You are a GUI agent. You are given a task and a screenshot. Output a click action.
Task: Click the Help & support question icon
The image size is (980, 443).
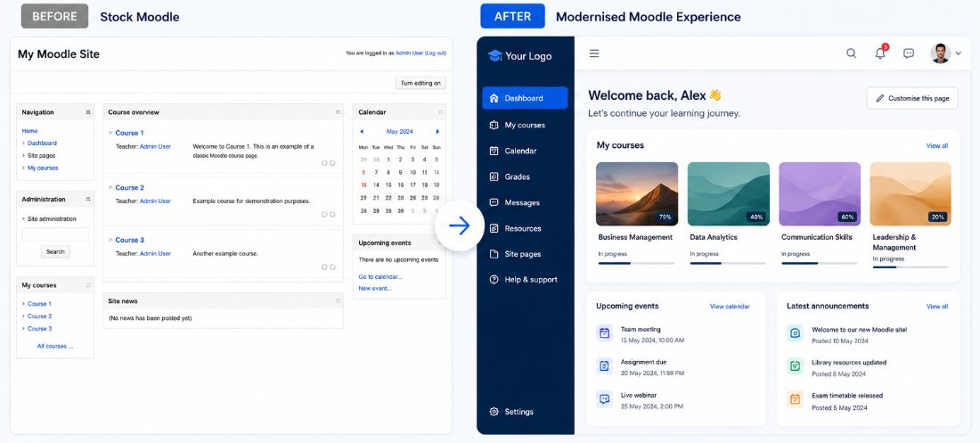494,280
